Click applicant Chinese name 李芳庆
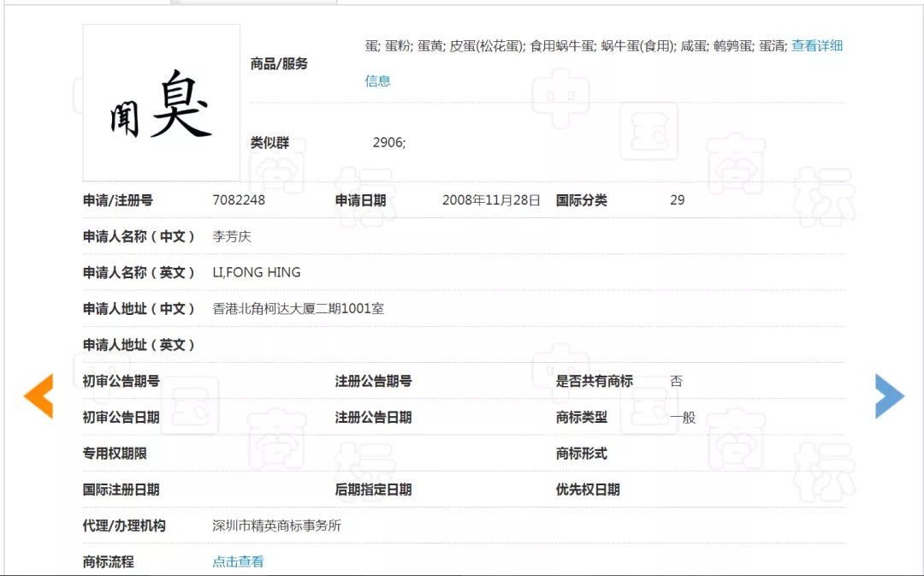Viewport: 924px width, 576px height. [x=232, y=236]
